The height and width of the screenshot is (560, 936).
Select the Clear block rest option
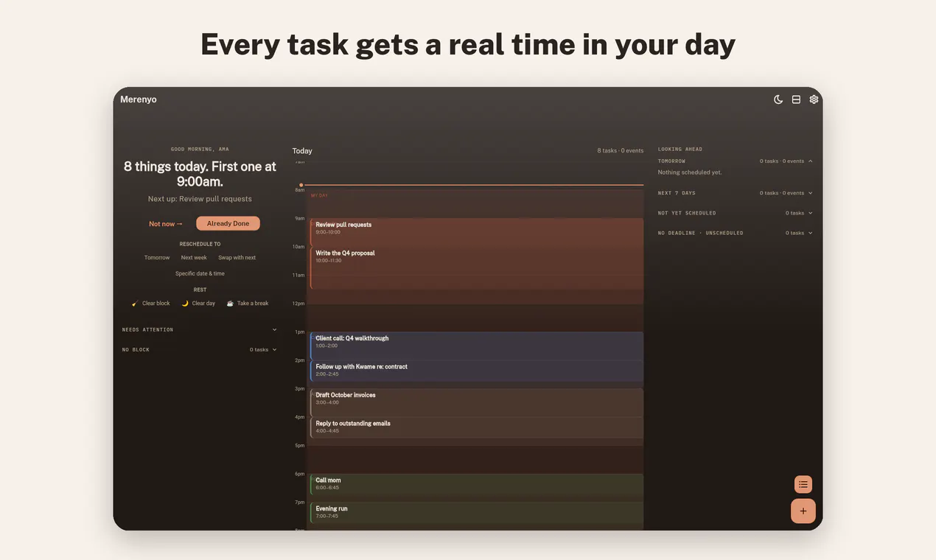[x=150, y=304]
